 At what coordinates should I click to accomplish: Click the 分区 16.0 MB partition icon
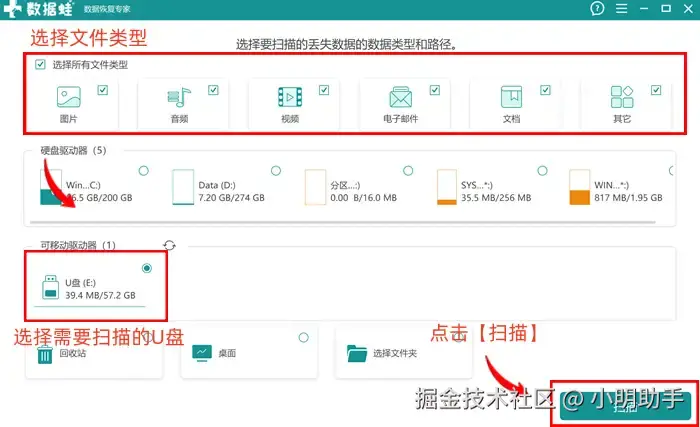point(315,187)
